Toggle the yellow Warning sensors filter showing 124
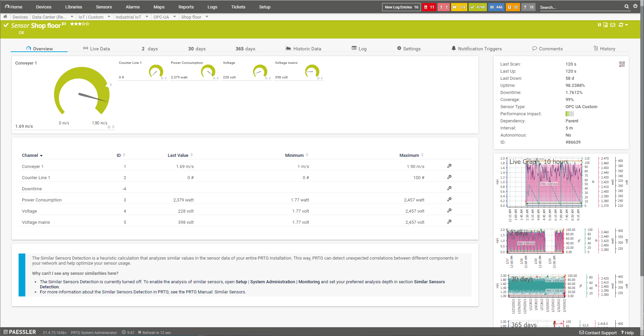This screenshot has width=644, height=336. (x=459, y=7)
